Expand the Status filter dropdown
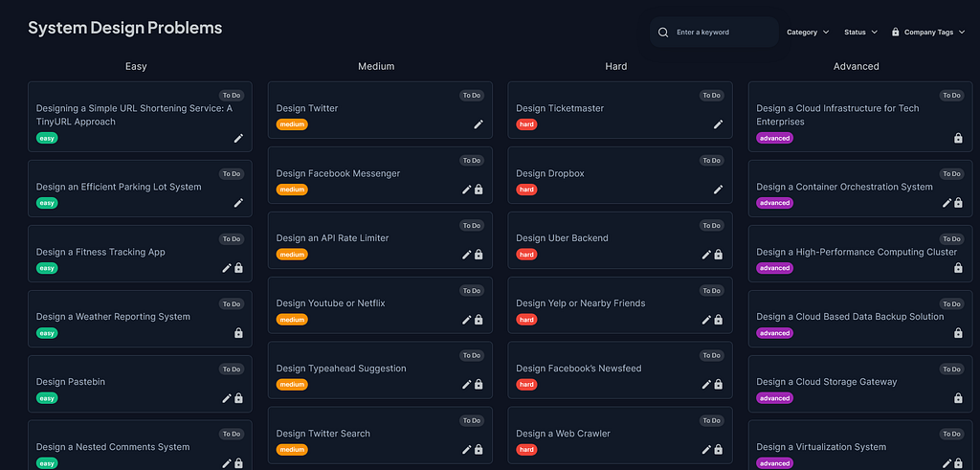The image size is (980, 470). 860,32
